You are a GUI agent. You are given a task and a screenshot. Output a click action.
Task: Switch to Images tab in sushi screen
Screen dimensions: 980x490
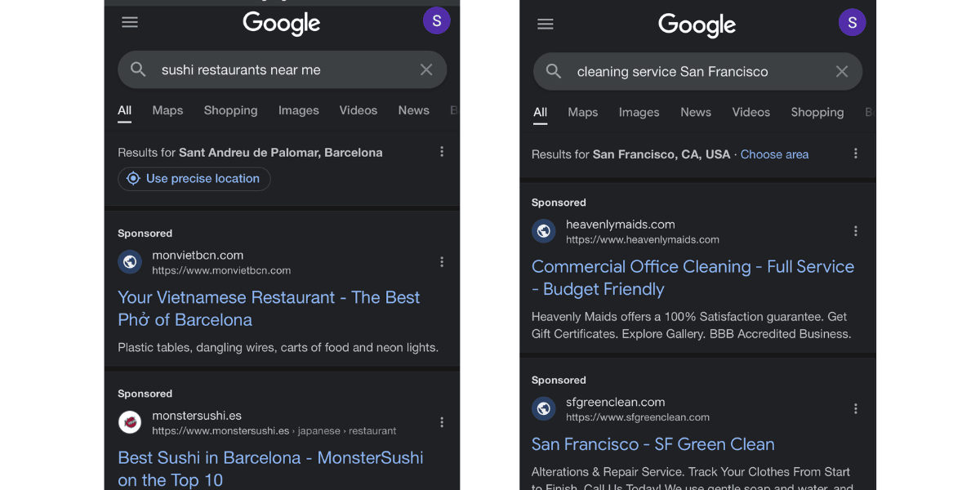(x=298, y=110)
